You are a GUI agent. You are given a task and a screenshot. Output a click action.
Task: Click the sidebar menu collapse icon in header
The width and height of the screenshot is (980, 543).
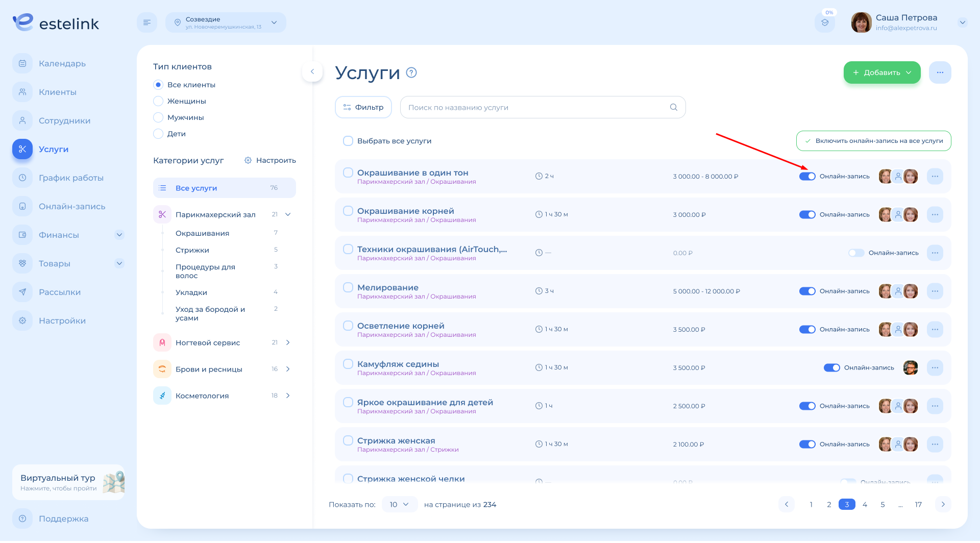pyautogui.click(x=147, y=22)
